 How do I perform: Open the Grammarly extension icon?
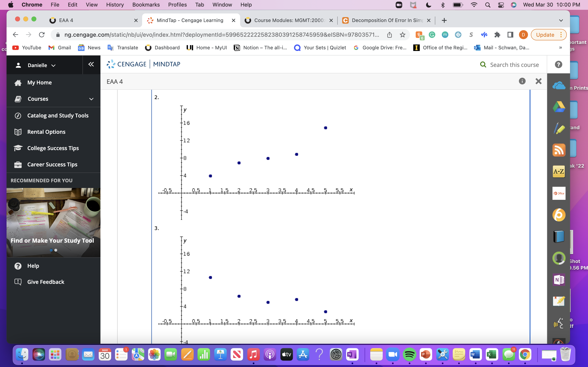click(x=432, y=35)
